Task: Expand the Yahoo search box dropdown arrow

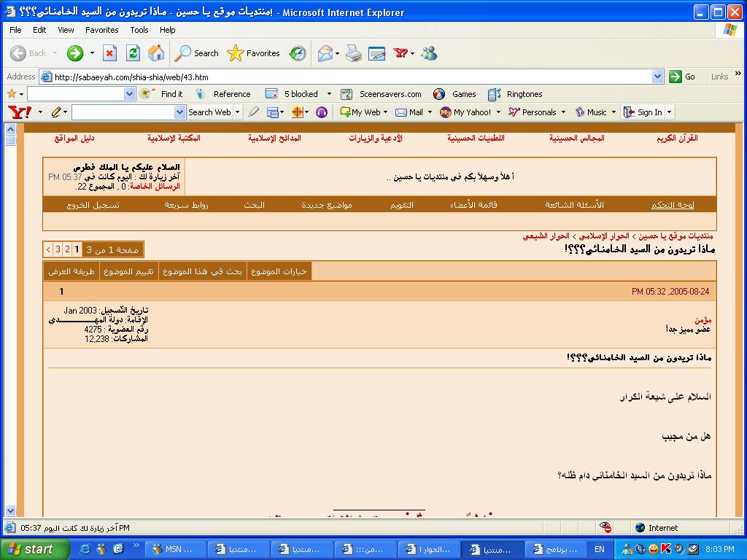Action: (179, 112)
